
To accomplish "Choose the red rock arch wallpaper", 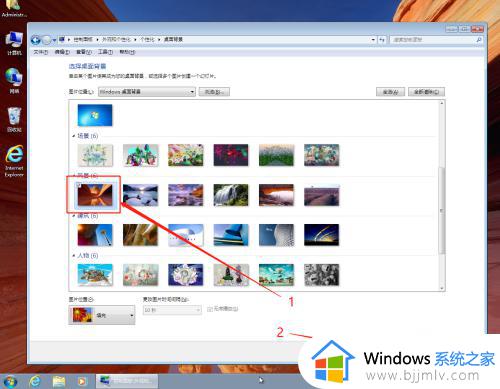I will tap(276, 195).
